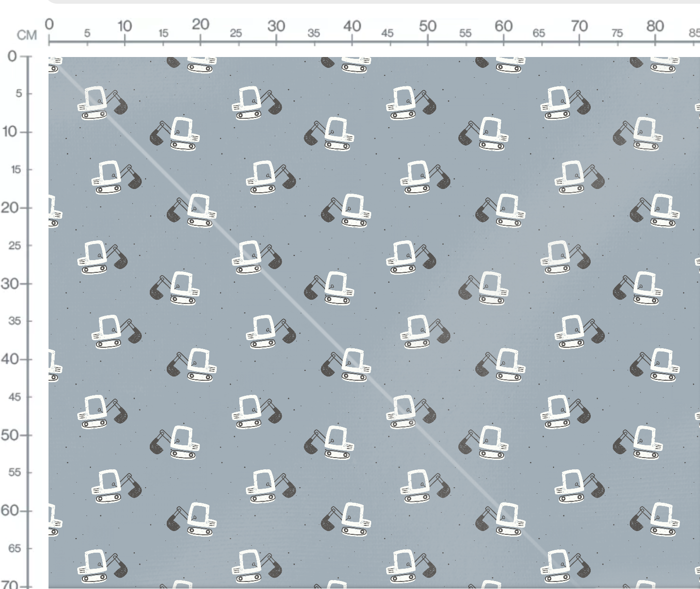This screenshot has height=589, width=700.
Task: Click the 40 label on the vertical ruler
Action: coord(9,359)
